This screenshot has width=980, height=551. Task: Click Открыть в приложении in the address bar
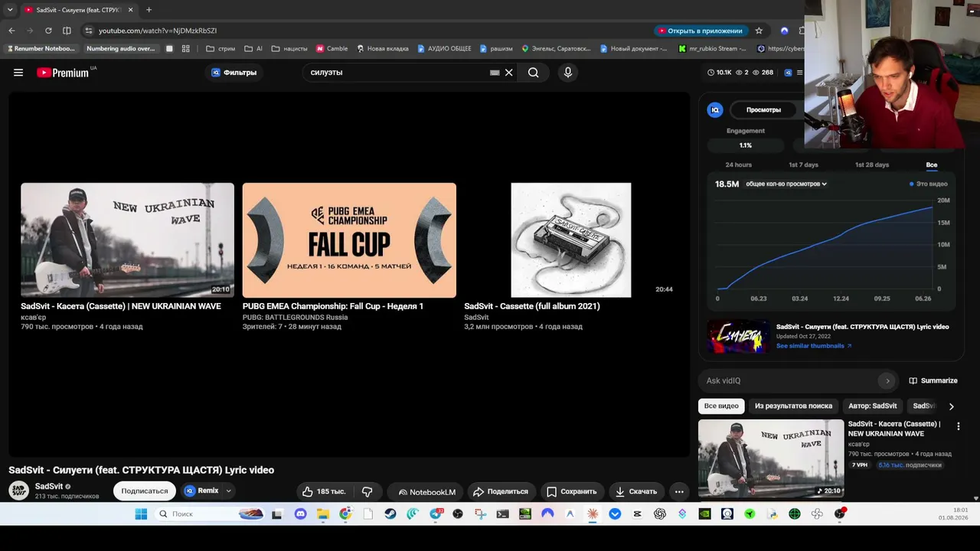click(700, 31)
